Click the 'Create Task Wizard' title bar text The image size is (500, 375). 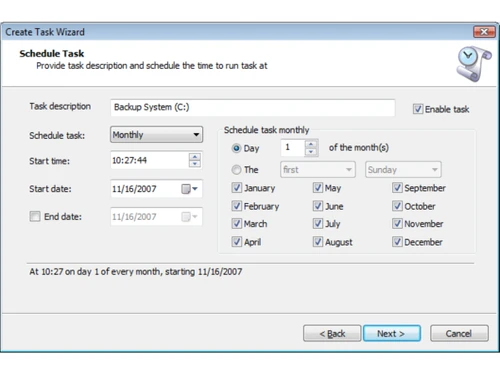pyautogui.click(x=45, y=32)
